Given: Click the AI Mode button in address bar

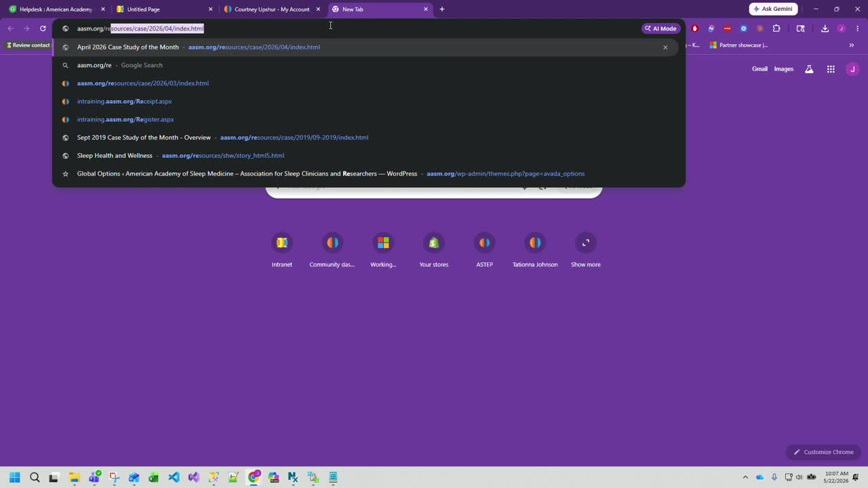Looking at the screenshot, I should point(661,28).
